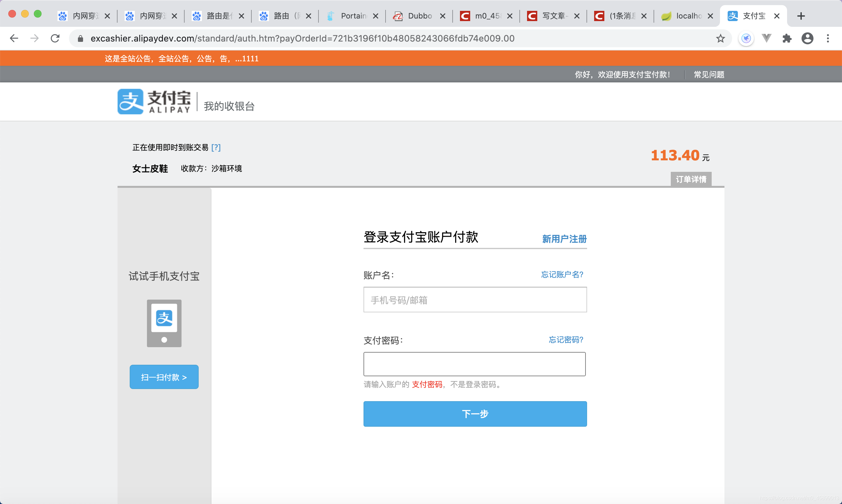Image resolution: width=842 pixels, height=504 pixels.
Task: Open a new browser tab
Action: point(801,16)
